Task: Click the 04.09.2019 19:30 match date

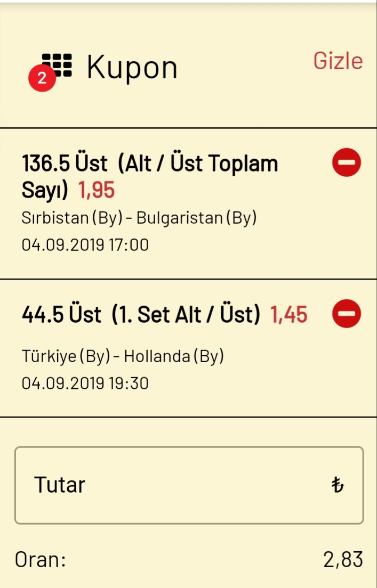Action: click(85, 383)
